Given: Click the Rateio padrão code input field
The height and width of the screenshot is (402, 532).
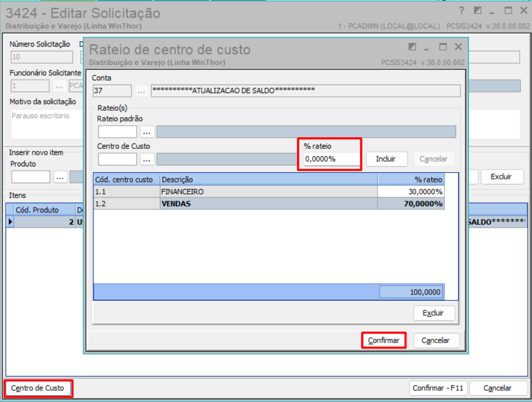Looking at the screenshot, I should [118, 132].
